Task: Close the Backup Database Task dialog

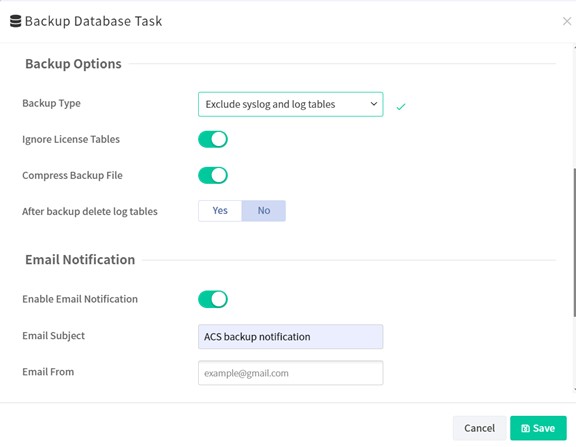Action: click(x=567, y=21)
